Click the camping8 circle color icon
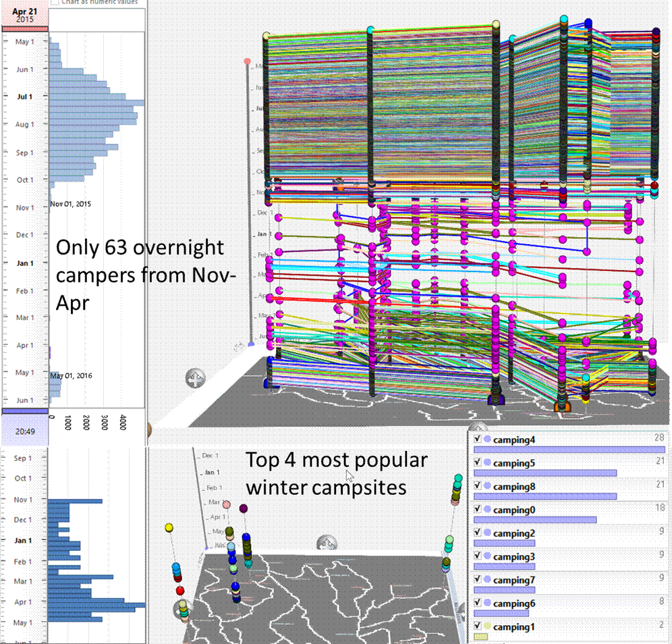Viewport: 672px width, 644px height. tap(487, 487)
